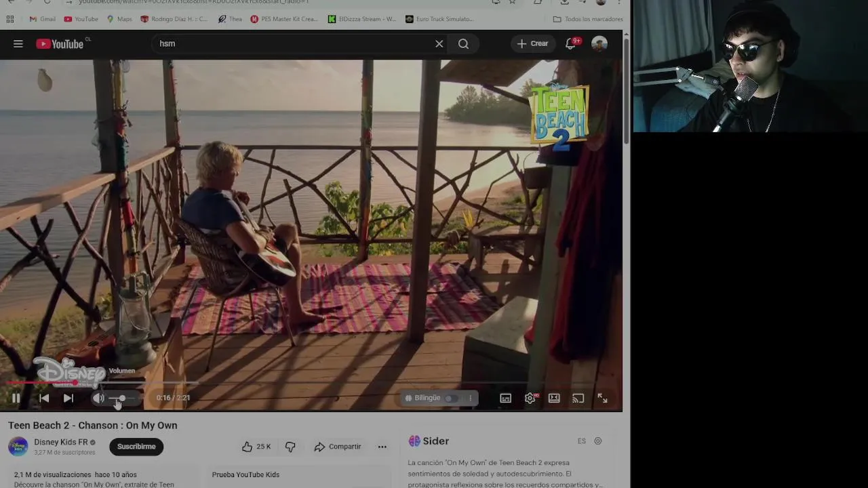Open the YouTube hamburger guide menu
Viewport: 868px width, 488px height.
(x=18, y=43)
